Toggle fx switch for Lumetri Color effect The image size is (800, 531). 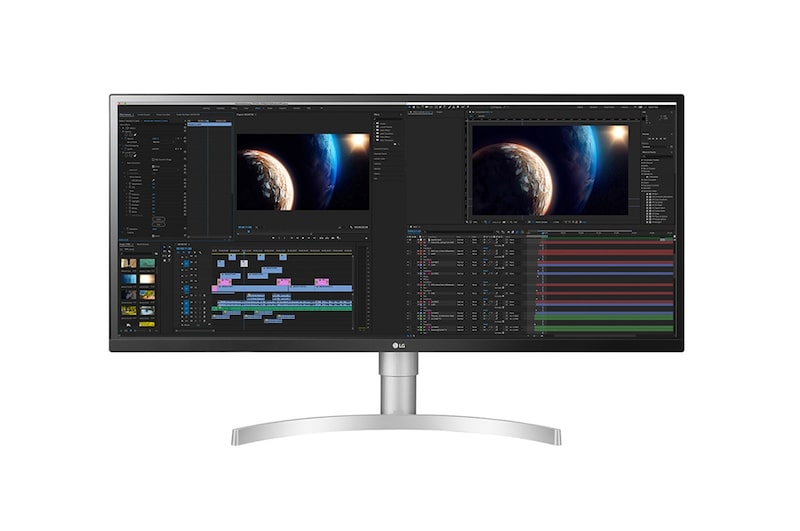coord(123,153)
